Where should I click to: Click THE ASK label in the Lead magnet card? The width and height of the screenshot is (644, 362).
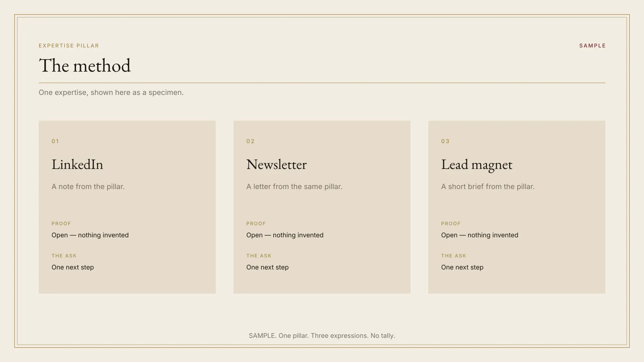454,256
